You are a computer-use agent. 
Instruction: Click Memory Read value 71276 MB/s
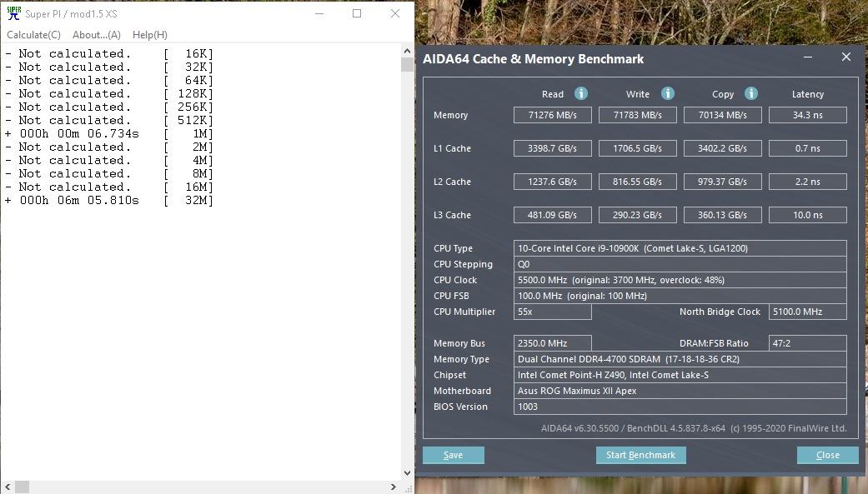coord(553,115)
